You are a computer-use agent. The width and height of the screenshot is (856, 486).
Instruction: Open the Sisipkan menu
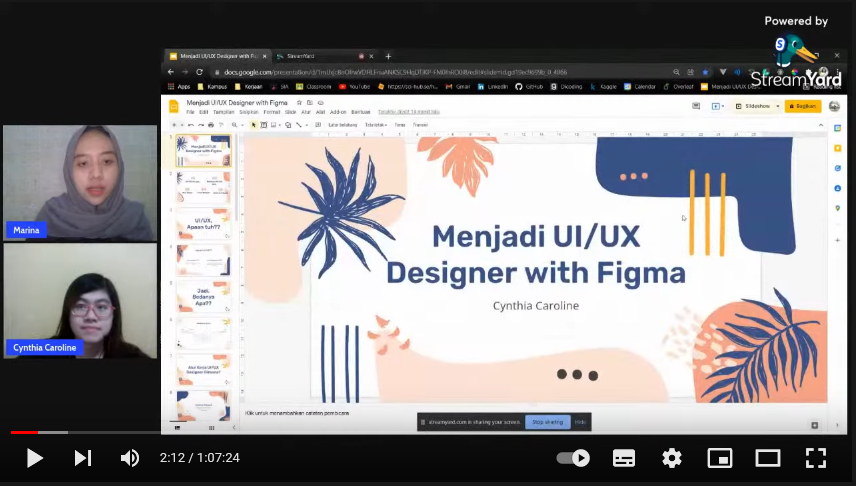(x=248, y=112)
